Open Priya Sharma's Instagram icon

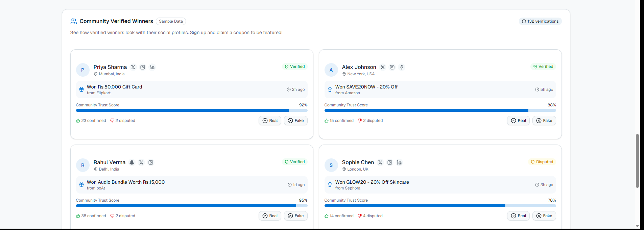point(143,67)
